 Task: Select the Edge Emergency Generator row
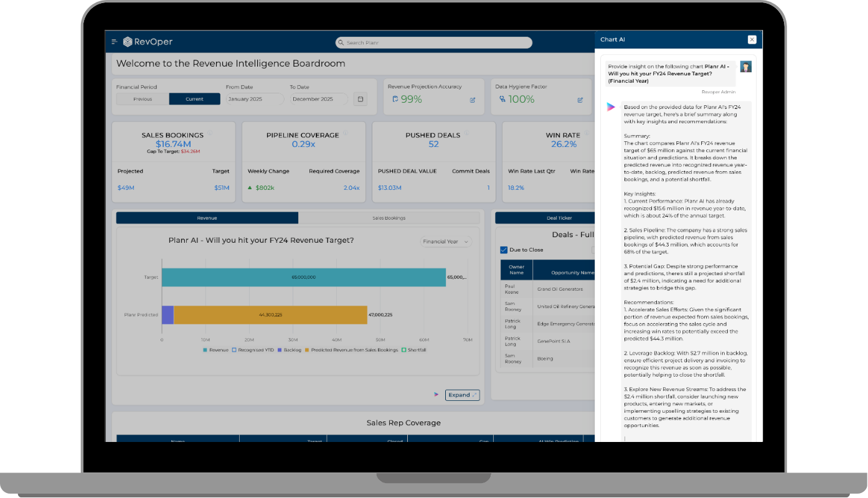pyautogui.click(x=547, y=324)
